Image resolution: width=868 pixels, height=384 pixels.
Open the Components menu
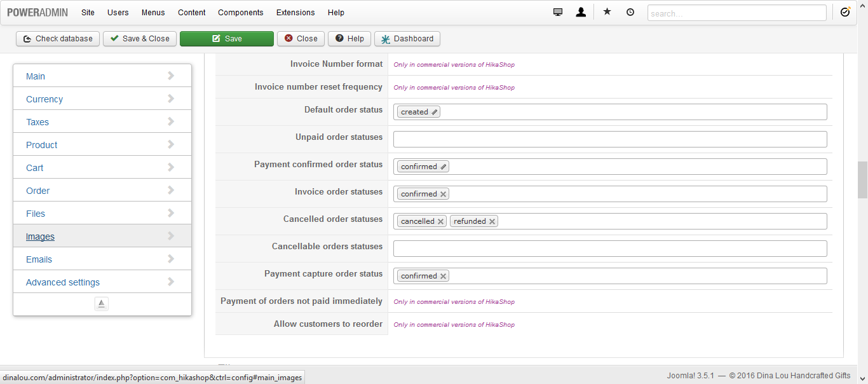[240, 13]
